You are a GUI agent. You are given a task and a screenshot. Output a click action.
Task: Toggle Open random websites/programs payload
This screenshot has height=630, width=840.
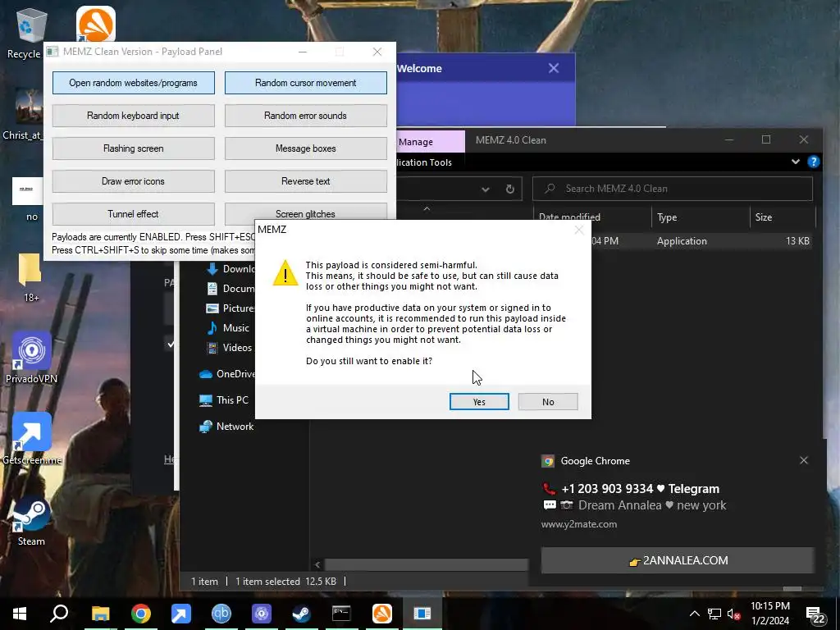click(134, 83)
